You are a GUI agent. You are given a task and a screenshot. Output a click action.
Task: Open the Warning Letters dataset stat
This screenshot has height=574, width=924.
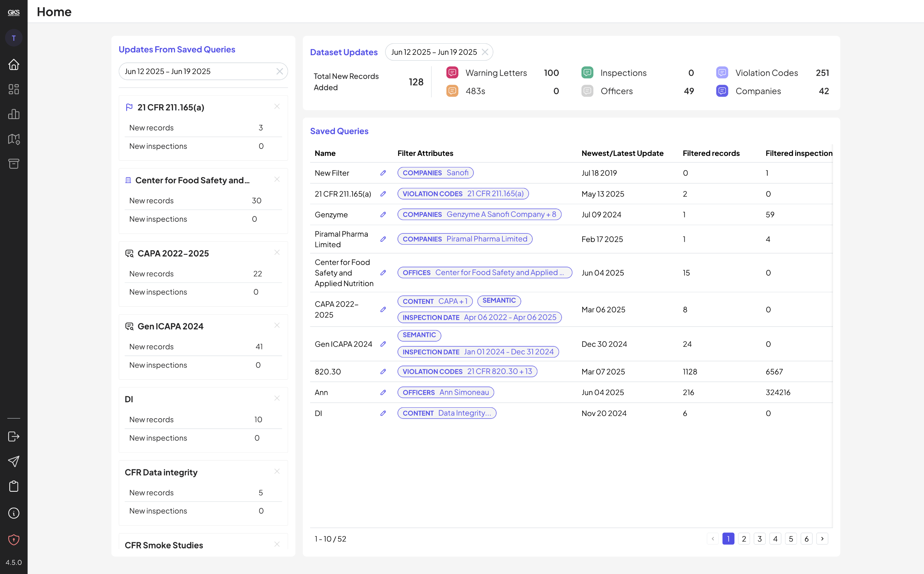click(502, 73)
